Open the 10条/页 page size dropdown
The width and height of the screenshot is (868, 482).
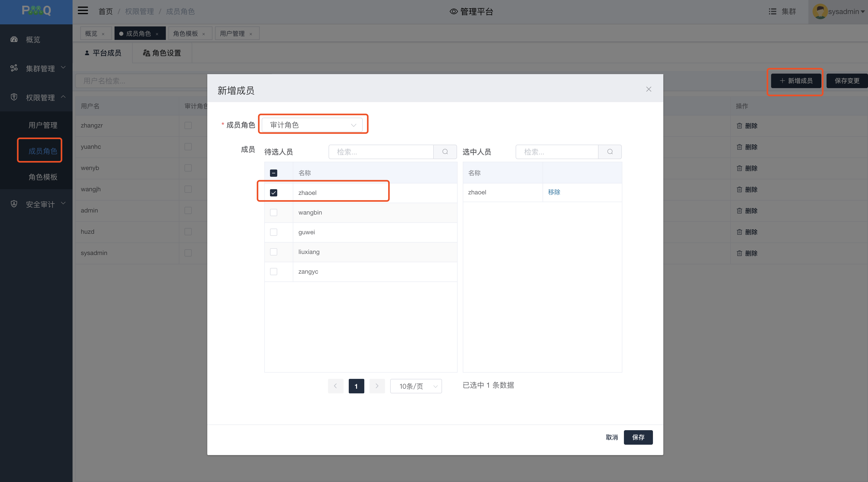coord(415,386)
